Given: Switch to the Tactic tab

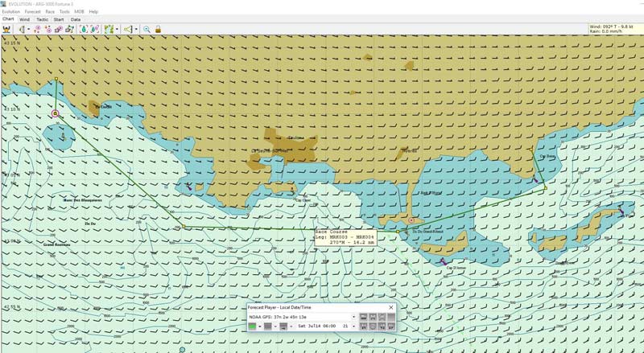Looking at the screenshot, I should point(42,19).
